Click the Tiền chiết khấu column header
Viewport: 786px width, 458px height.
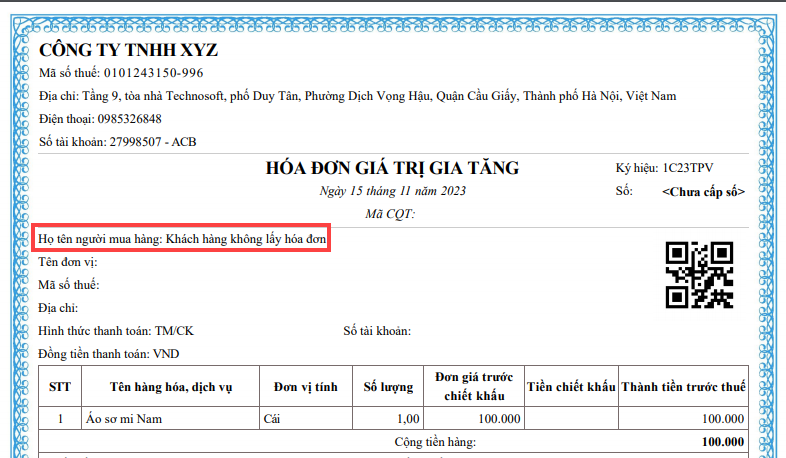coord(570,386)
